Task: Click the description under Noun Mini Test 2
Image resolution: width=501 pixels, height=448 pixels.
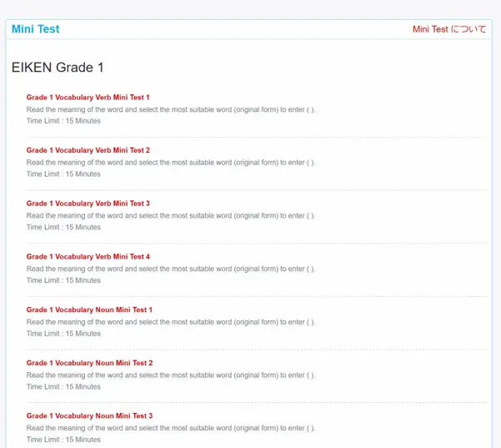Action: click(171, 375)
